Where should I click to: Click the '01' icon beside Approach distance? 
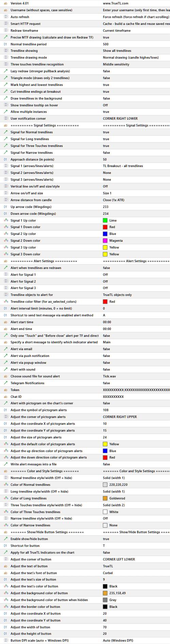pyautogui.click(x=5, y=160)
